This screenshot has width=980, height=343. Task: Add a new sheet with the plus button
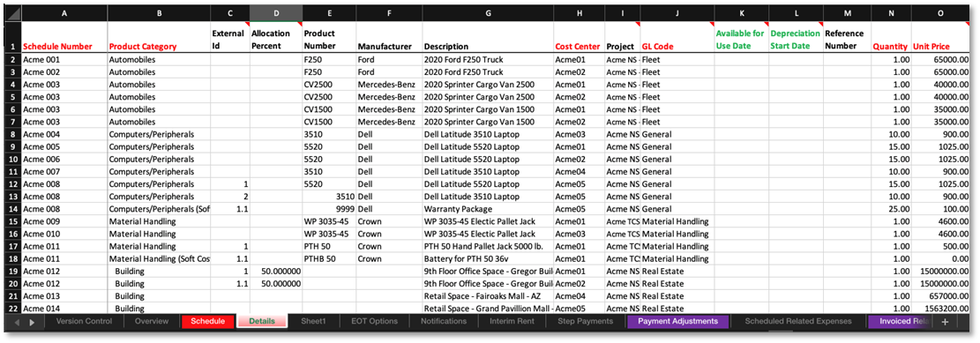coord(945,321)
